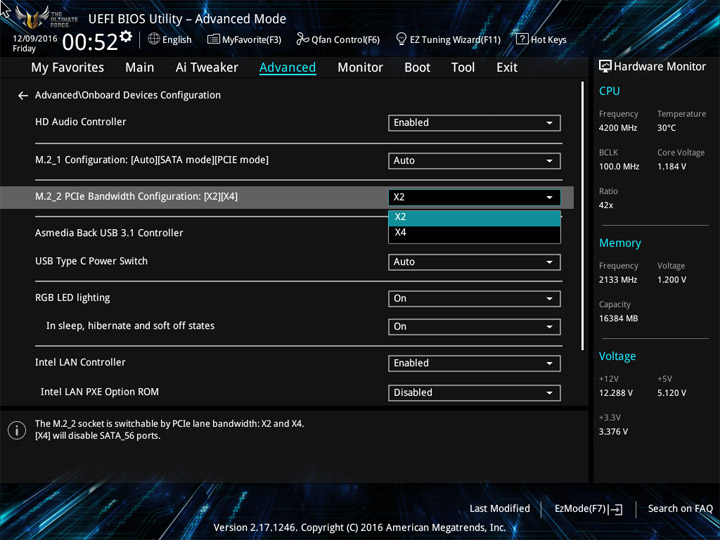Open the My Favorites tab
This screenshot has width=720, height=540.
[x=68, y=68]
